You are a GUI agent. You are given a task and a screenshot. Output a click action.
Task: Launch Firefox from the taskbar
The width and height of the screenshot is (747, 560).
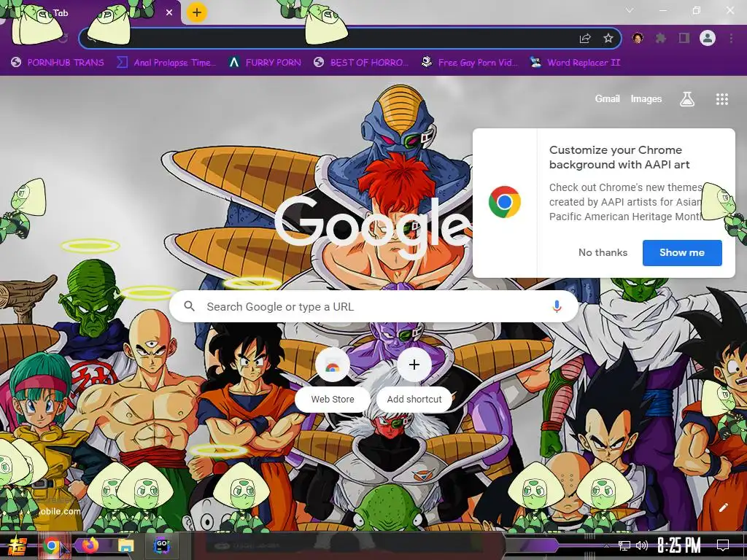(x=90, y=545)
